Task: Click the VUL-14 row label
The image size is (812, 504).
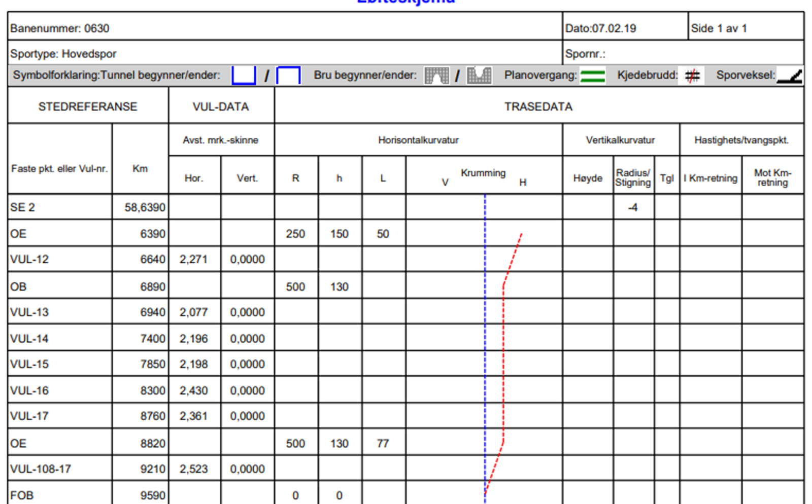Action: point(29,338)
